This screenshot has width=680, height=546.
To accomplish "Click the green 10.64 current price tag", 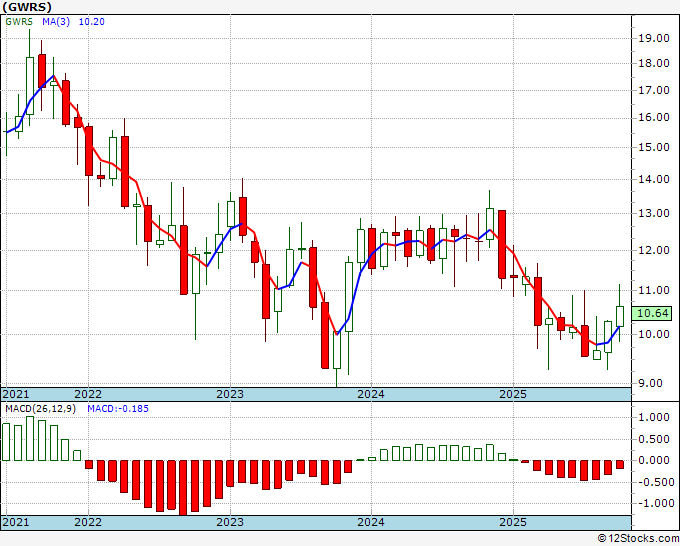I will [652, 313].
